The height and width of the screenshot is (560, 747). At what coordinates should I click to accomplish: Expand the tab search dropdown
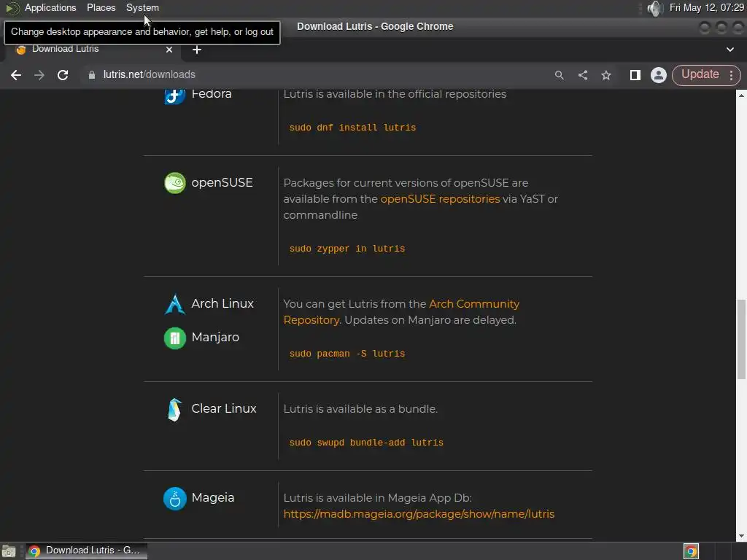point(729,49)
